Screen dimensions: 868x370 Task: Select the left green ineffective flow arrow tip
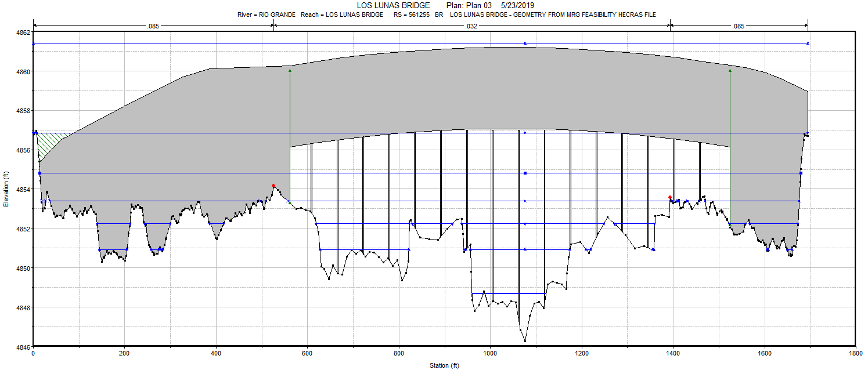290,70
